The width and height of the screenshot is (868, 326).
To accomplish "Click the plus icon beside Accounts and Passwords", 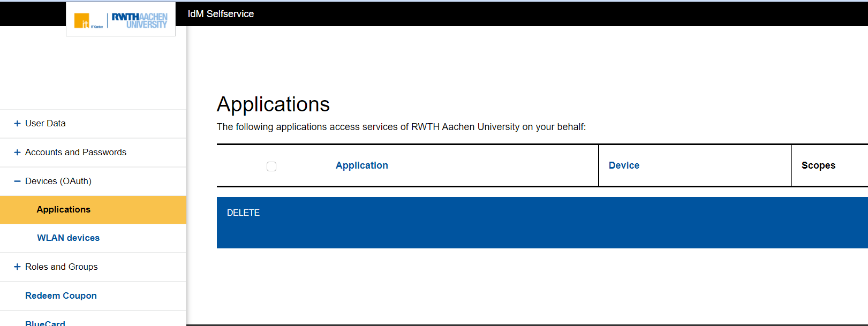I will 17,153.
